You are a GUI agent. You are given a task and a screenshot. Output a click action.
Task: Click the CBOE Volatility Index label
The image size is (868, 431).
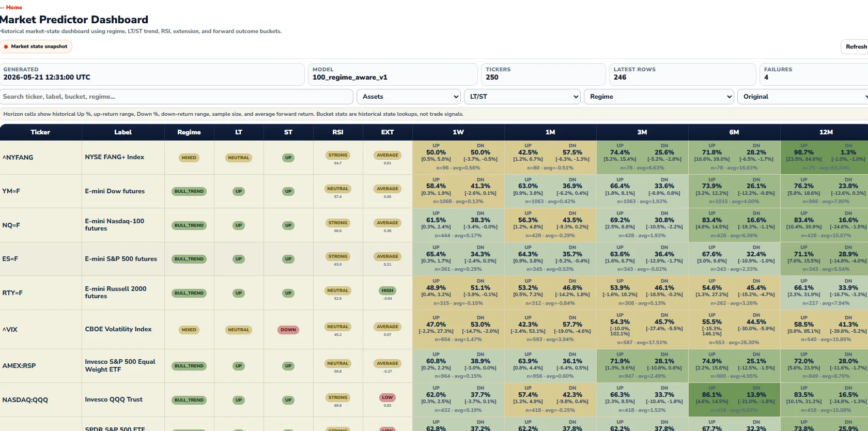pos(118,329)
